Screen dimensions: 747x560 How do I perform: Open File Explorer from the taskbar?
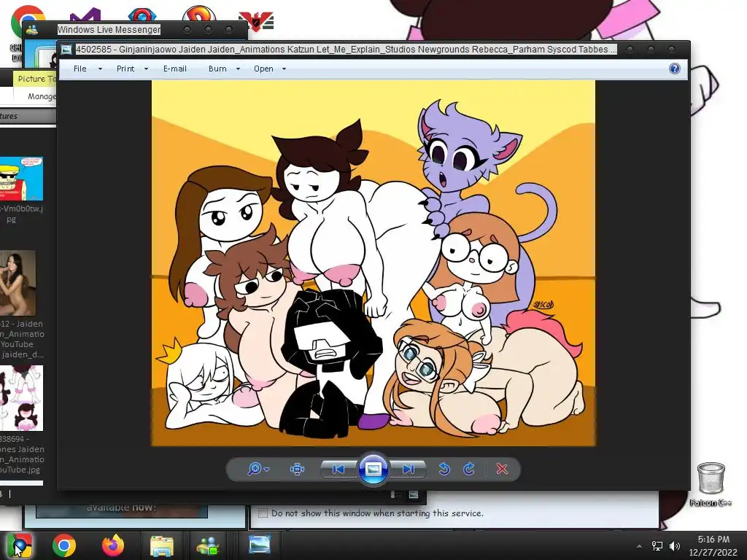click(x=162, y=545)
